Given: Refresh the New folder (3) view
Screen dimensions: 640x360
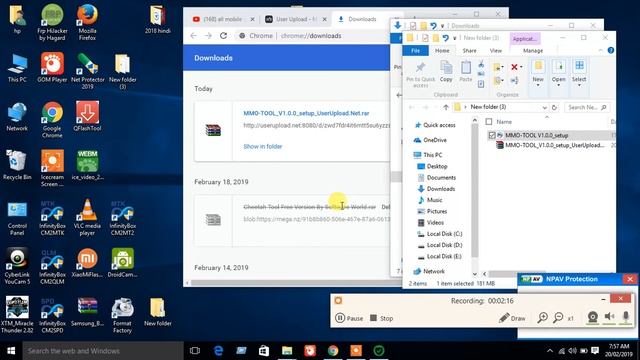Looking at the screenshot, I should point(554,107).
